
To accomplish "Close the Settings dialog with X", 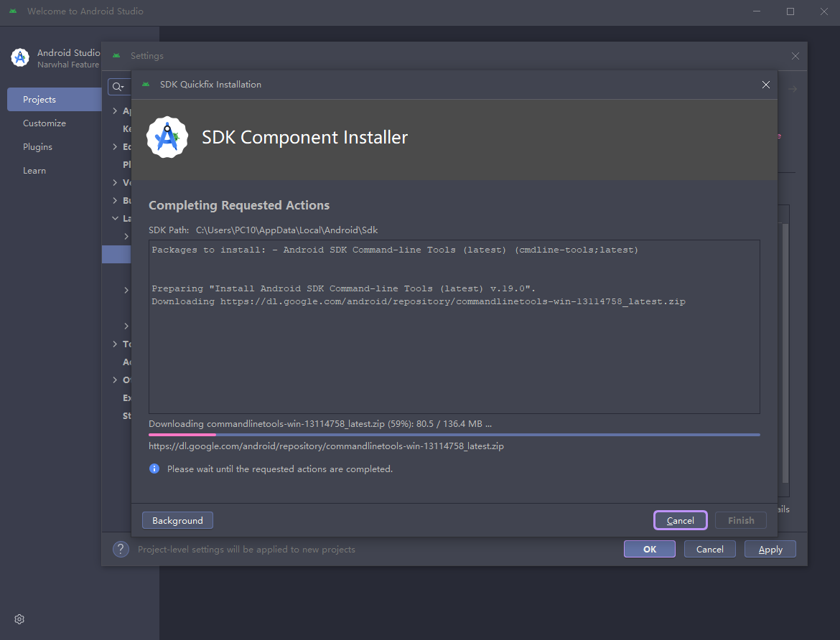I will [795, 56].
